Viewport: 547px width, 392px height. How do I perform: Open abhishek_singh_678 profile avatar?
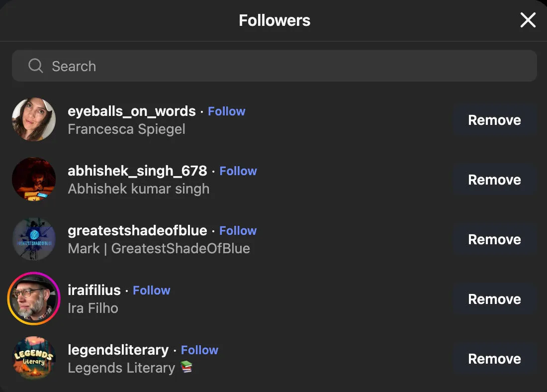coord(34,179)
